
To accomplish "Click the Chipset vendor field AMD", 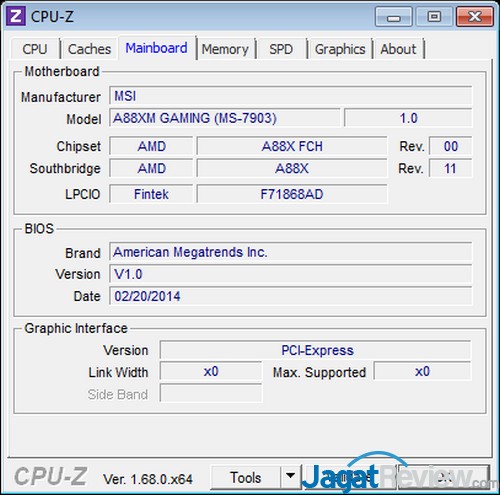I will [151, 146].
